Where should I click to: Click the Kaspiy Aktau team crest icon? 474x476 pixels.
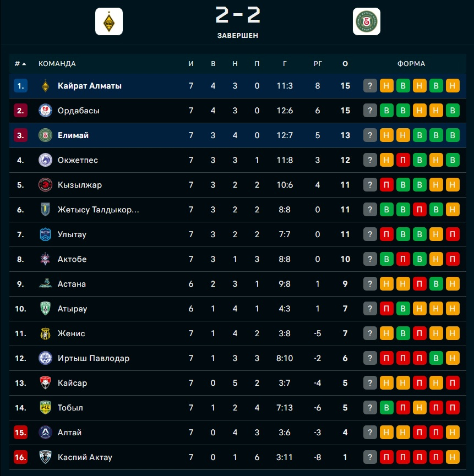tap(45, 457)
